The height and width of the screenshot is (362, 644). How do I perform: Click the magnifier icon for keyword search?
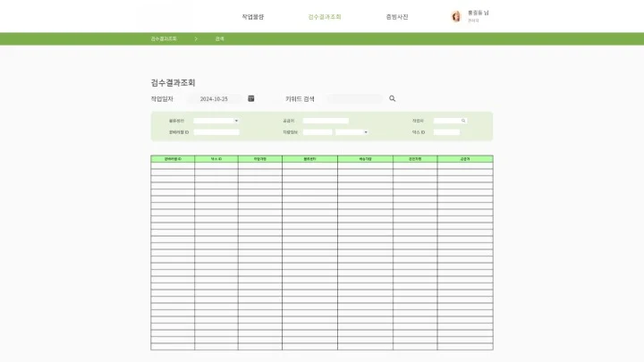(393, 98)
